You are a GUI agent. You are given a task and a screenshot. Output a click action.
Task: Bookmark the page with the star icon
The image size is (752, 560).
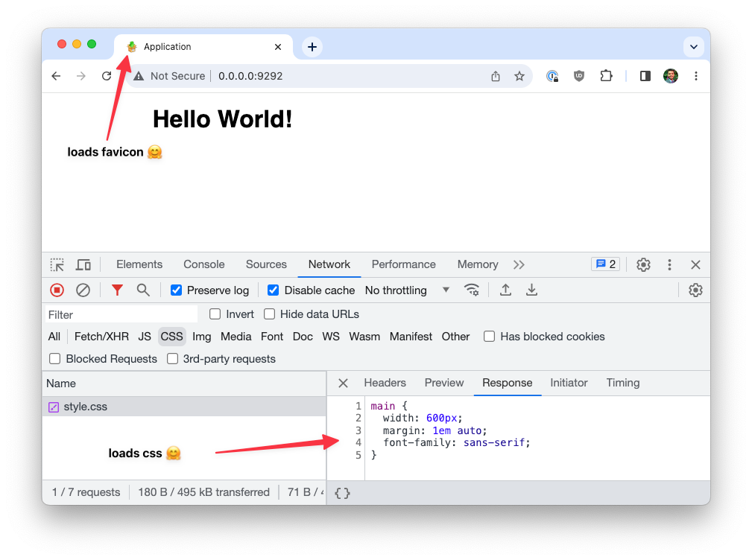(519, 76)
